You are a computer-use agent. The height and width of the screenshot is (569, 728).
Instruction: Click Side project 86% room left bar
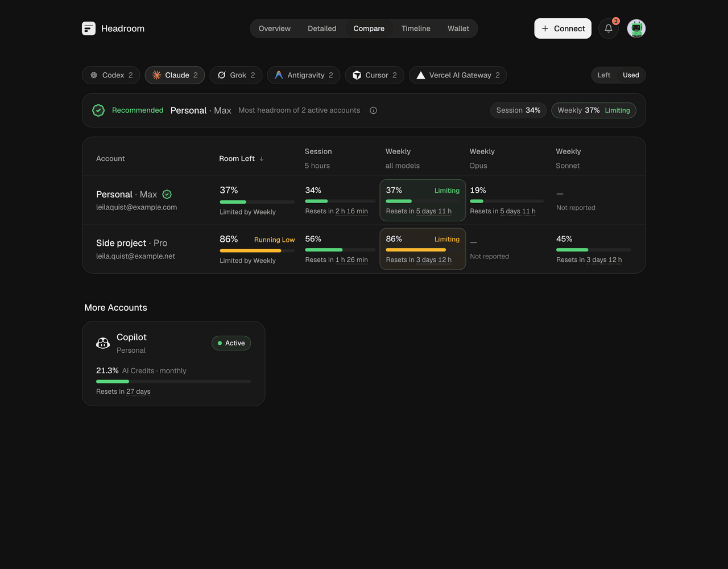coord(257,250)
